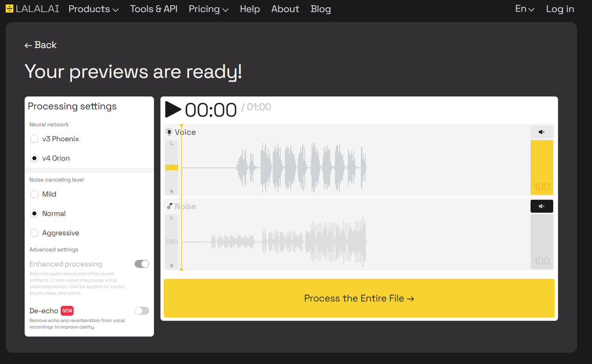Choose Aggressive noise canceling level
Viewport: 592px width, 364px height.
(34, 233)
